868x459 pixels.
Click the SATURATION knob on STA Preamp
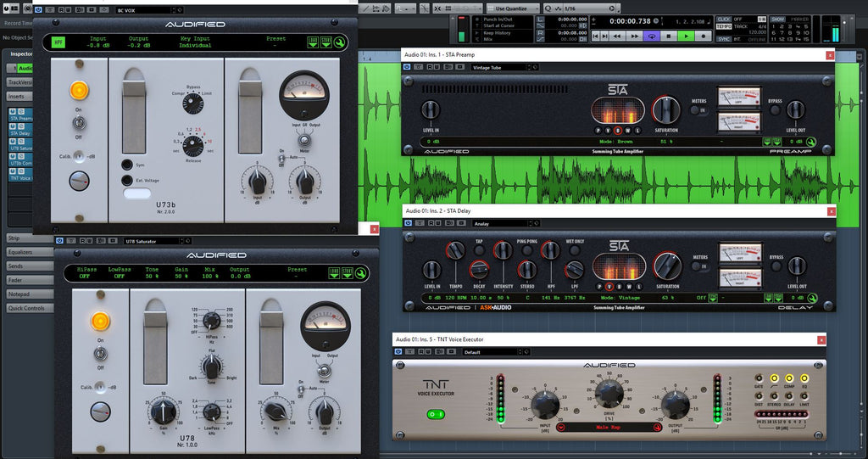(x=667, y=109)
